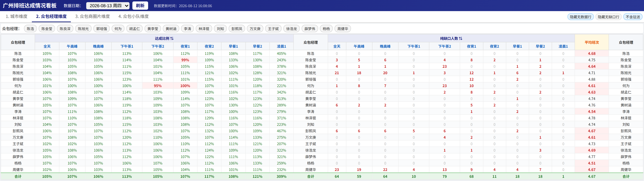Filter by manager 陈金莹 chip
Screen dimensions: 644x181
point(47,28)
